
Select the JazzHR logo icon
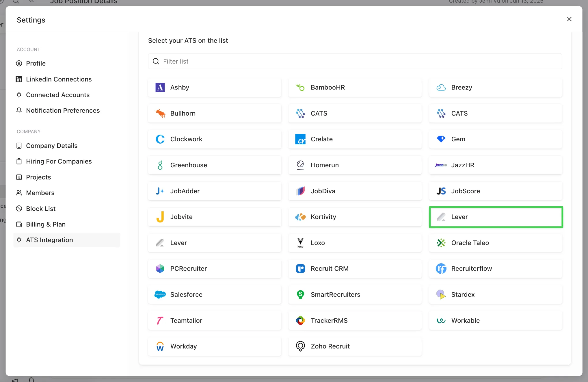point(441,165)
